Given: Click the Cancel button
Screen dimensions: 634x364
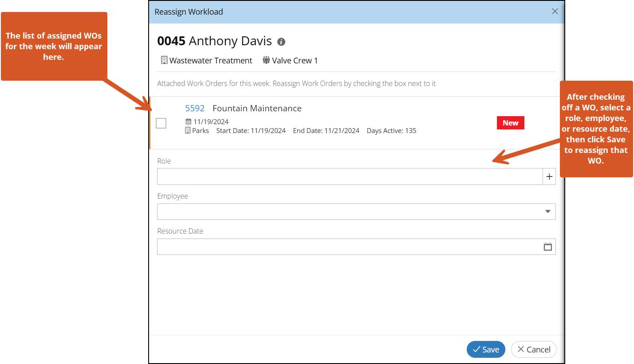Looking at the screenshot, I should coord(534,349).
